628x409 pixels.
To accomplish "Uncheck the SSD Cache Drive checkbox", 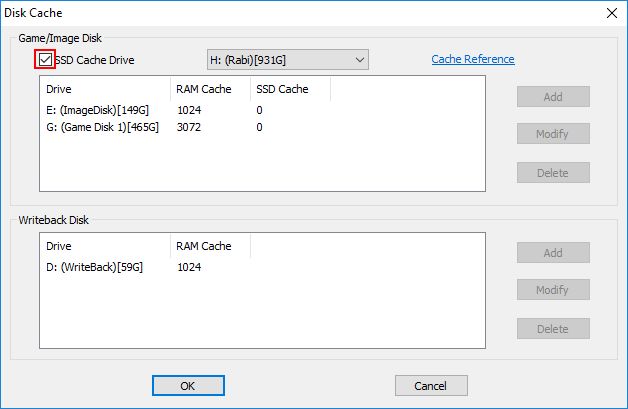I will pyautogui.click(x=45, y=60).
